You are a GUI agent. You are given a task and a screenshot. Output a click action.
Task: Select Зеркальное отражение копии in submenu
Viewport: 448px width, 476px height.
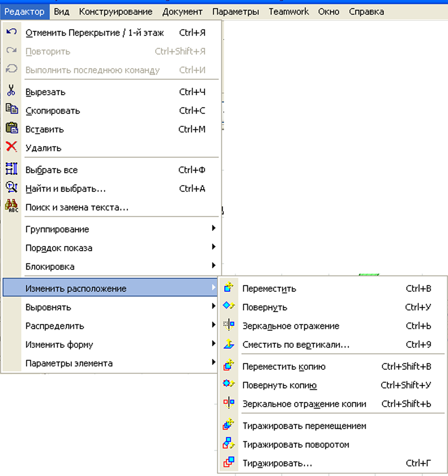pyautogui.click(x=333, y=404)
